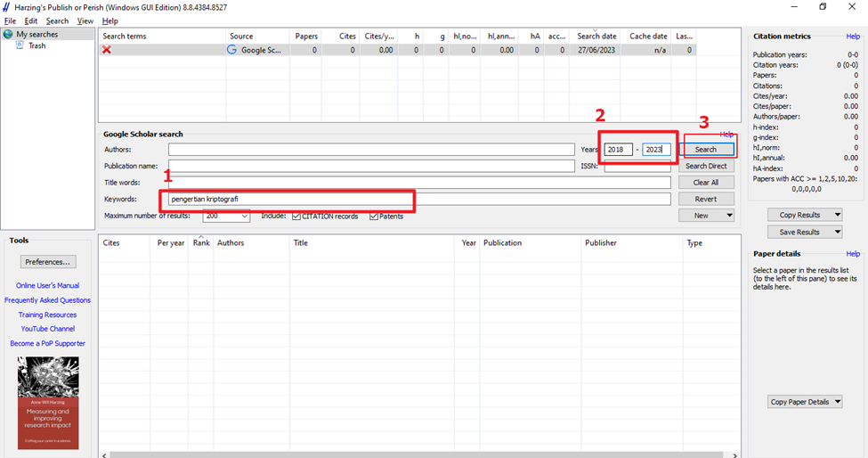Click the Publish or Perish app icon in title bar

(6, 7)
